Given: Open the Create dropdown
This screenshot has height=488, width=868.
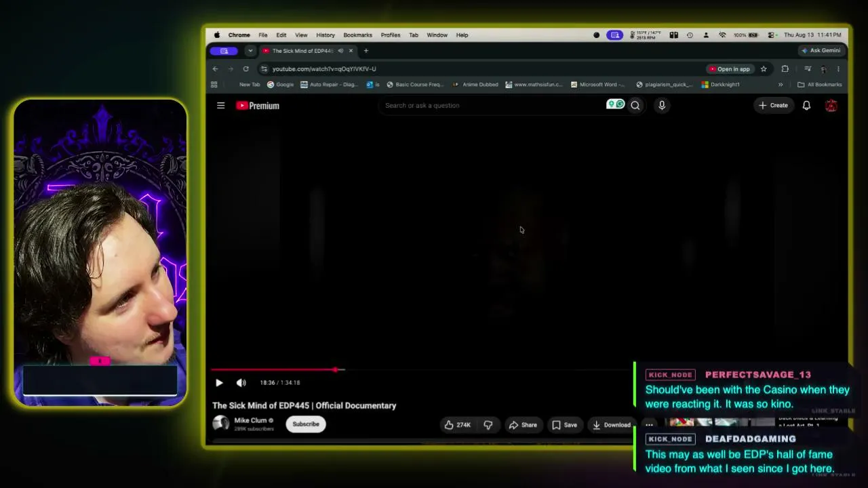Looking at the screenshot, I should point(773,106).
